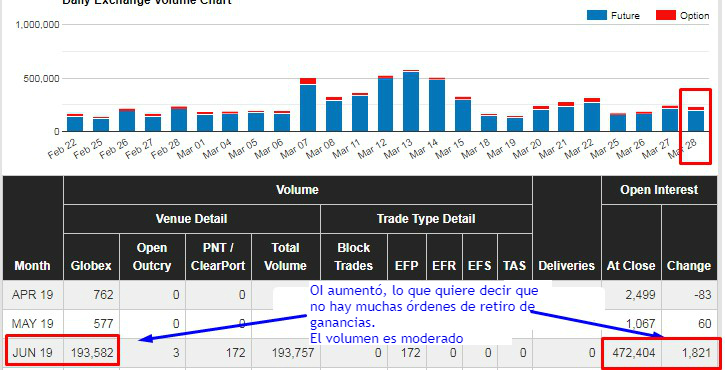
Task: Click Globex value 193,582
Action: pyautogui.click(x=92, y=353)
